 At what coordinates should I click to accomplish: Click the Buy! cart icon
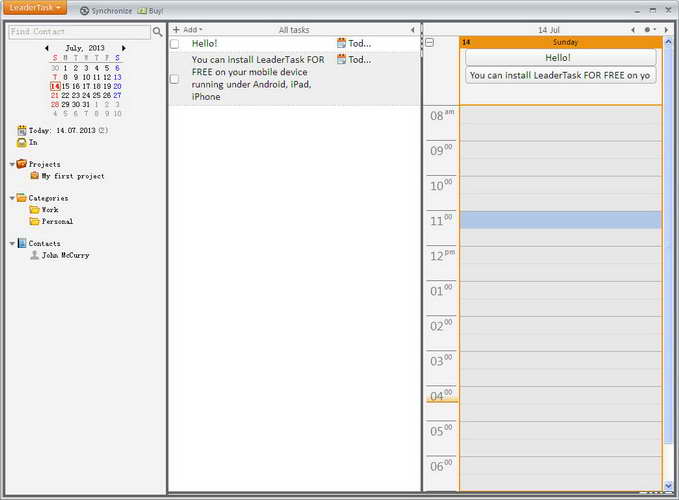pyautogui.click(x=142, y=10)
